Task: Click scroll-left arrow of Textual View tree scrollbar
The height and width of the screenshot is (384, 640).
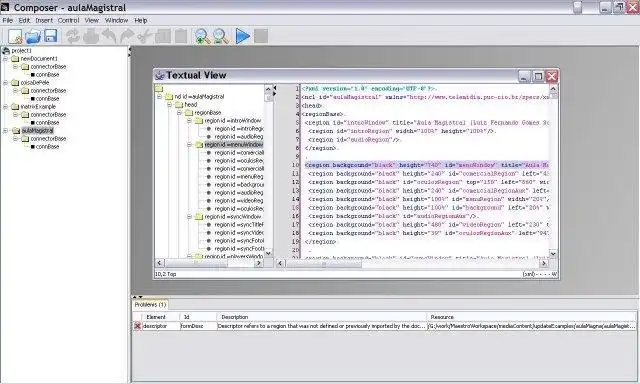Action: (160, 263)
